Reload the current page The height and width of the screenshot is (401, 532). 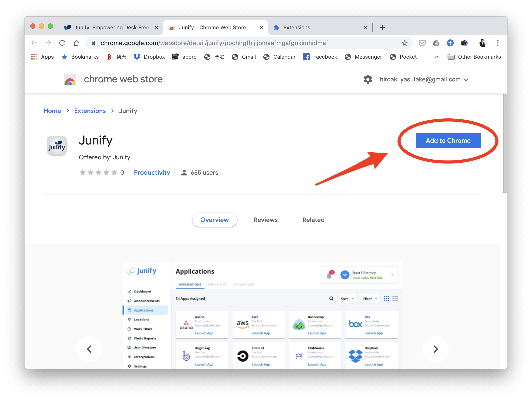(x=62, y=43)
